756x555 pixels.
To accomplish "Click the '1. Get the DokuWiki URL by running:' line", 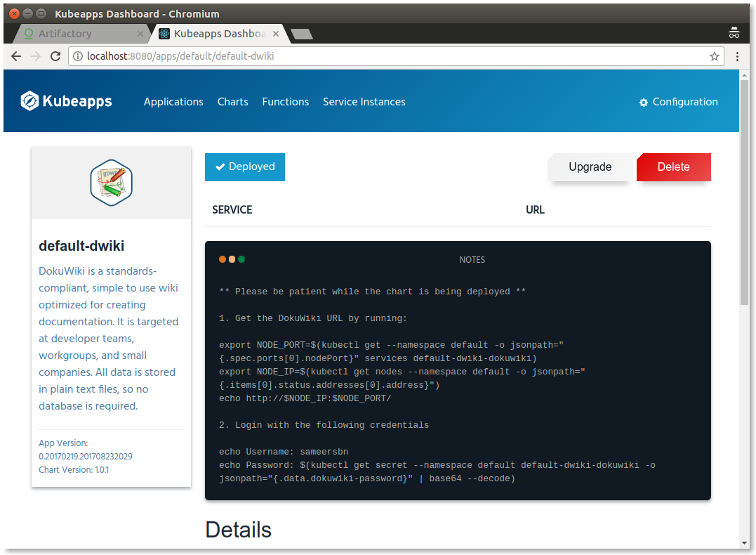I will coord(313,318).
